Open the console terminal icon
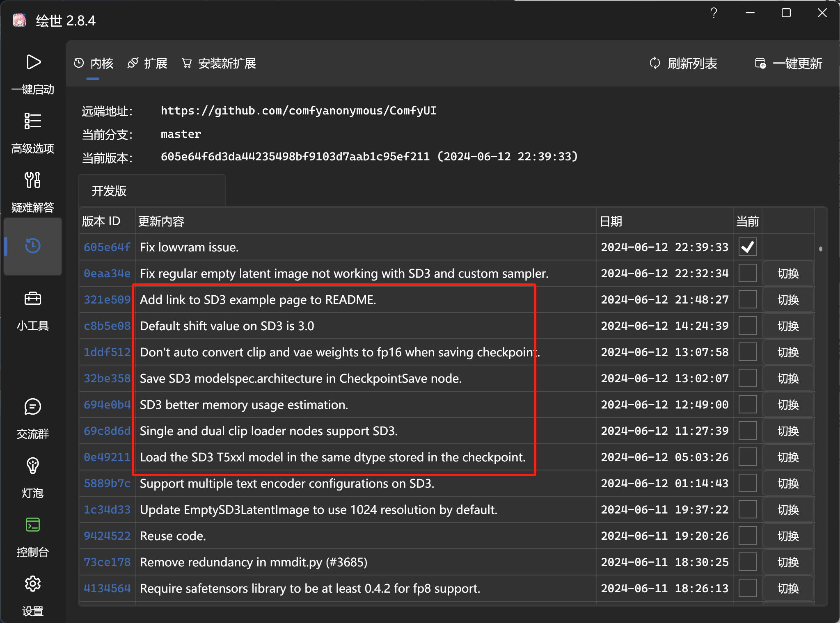This screenshot has height=623, width=840. 33,525
